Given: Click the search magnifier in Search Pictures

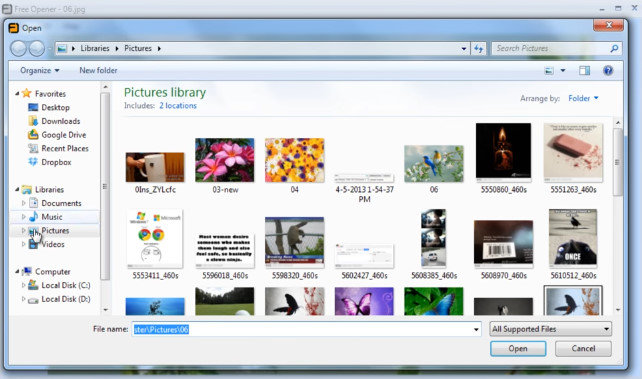Looking at the screenshot, I should pos(614,49).
